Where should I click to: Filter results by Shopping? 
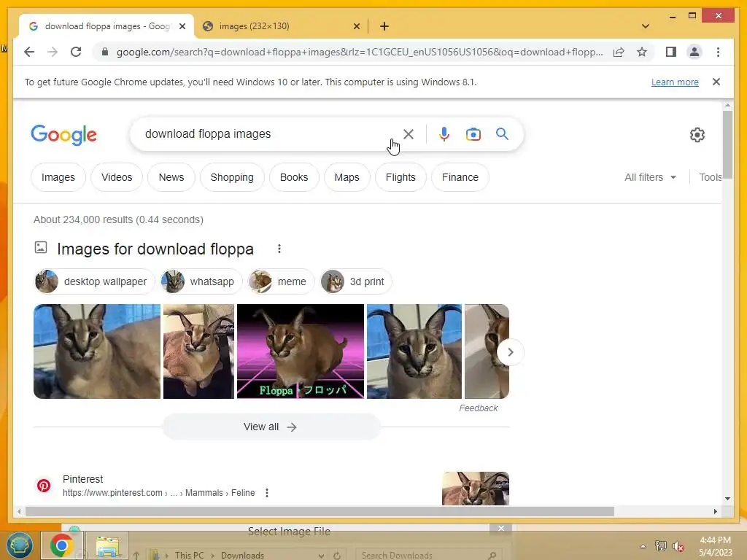232,177
